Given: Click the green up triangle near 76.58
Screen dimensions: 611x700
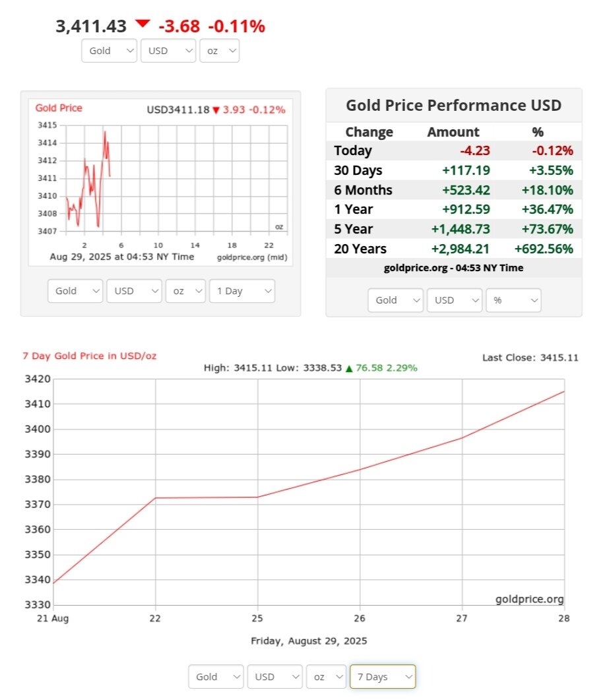Looking at the screenshot, I should [x=348, y=368].
